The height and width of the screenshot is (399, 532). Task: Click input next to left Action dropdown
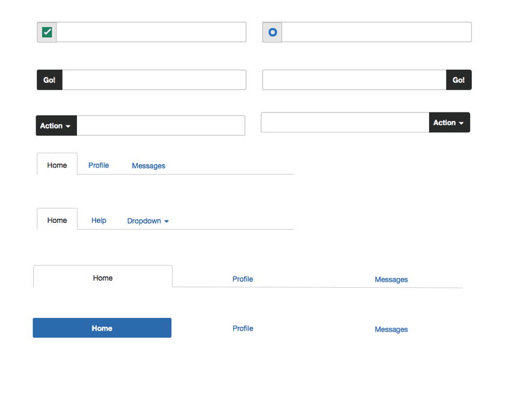161,126
